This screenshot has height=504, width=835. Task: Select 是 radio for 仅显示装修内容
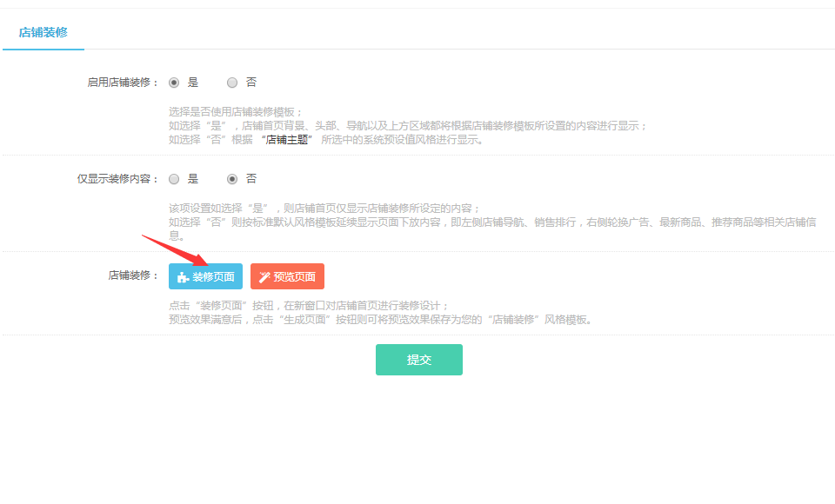174,179
